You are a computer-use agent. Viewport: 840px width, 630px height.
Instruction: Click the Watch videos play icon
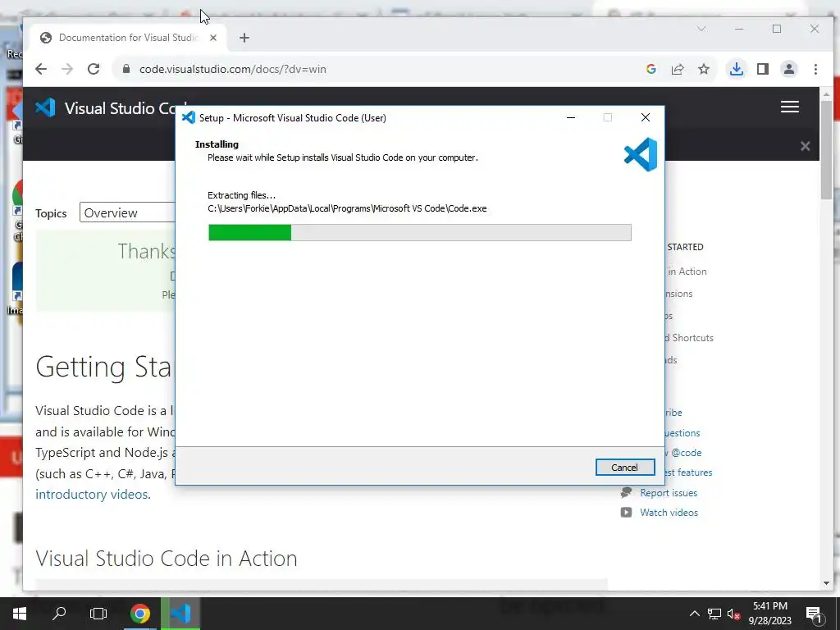click(x=626, y=512)
